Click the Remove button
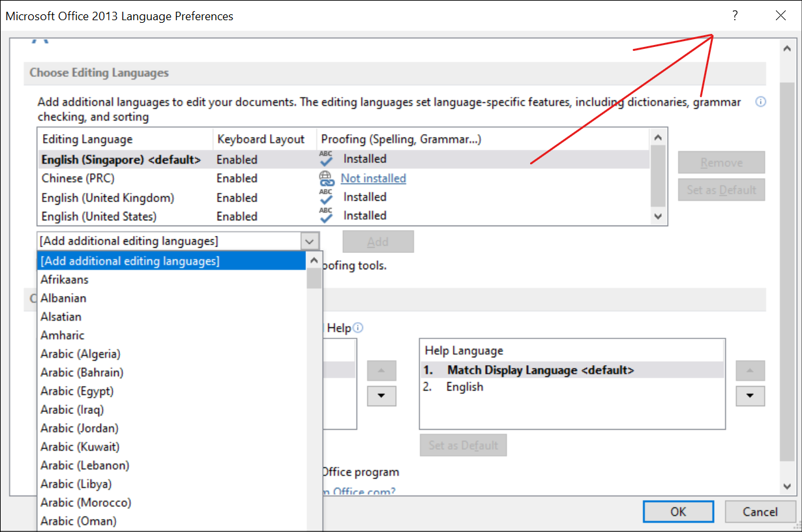 click(x=721, y=163)
